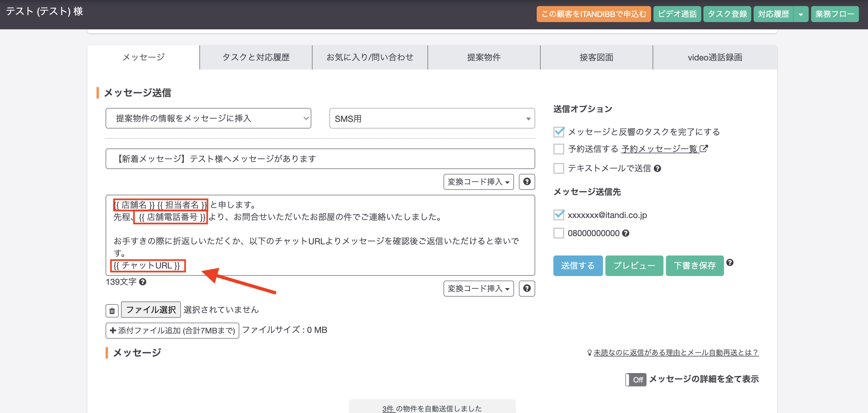Open help icon next to upper 変換コード挿入

(527, 182)
